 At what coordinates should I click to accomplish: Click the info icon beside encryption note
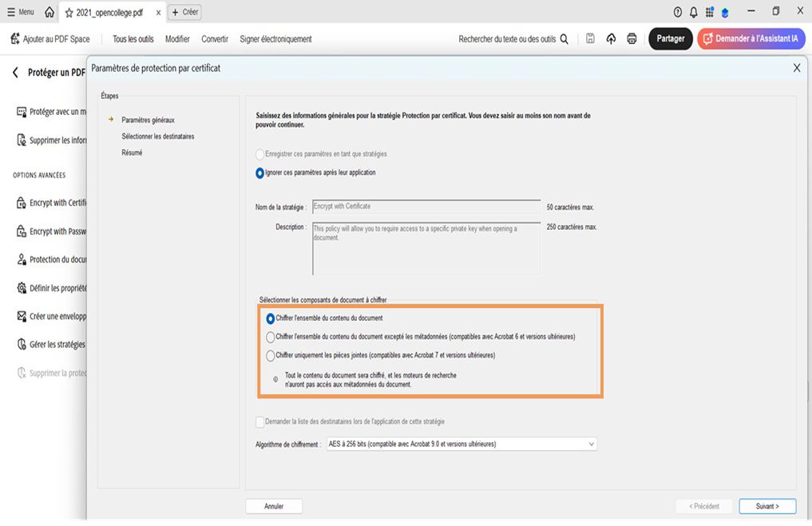tap(275, 379)
